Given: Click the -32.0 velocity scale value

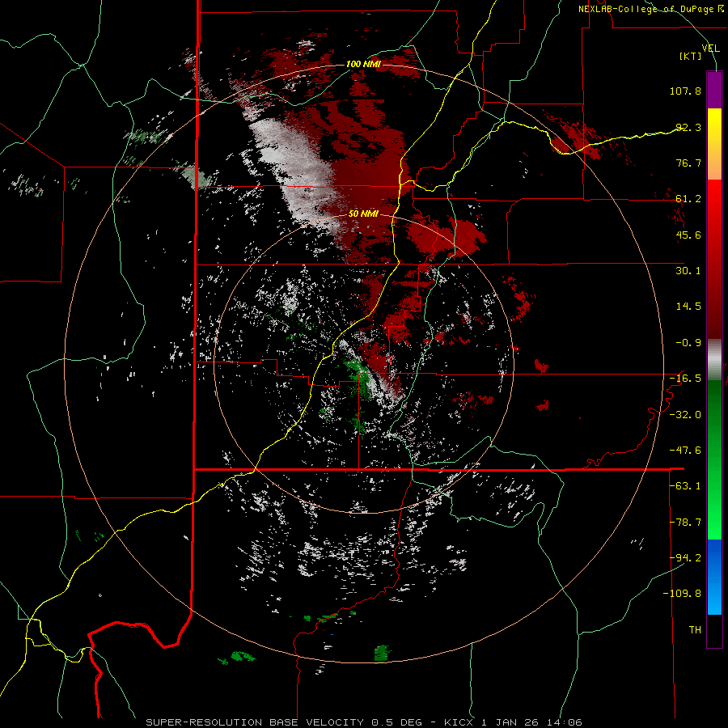Looking at the screenshot, I should 685,415.
